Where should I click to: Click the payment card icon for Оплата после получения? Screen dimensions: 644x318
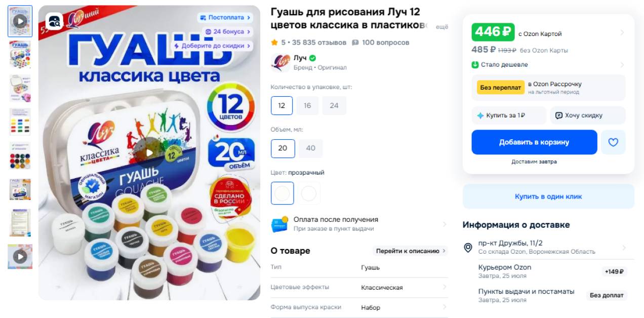pyautogui.click(x=279, y=224)
